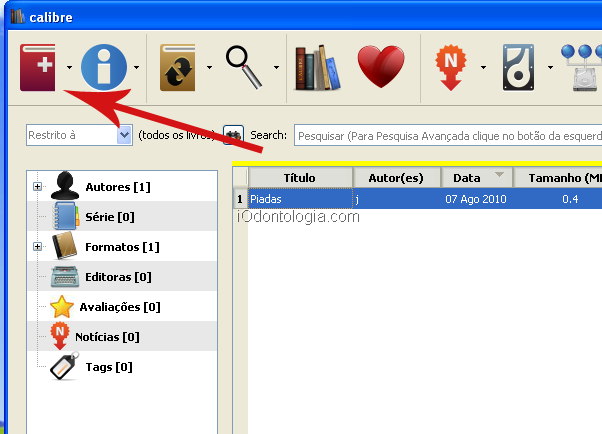
Task: Open the Fetch news dropdown arrow
Action: 483,68
